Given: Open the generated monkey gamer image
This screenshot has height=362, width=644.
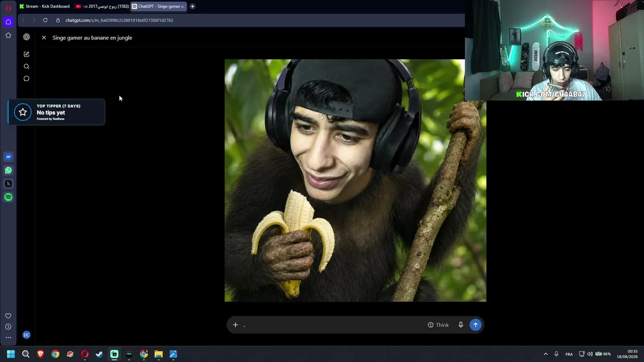Looking at the screenshot, I should pyautogui.click(x=355, y=180).
